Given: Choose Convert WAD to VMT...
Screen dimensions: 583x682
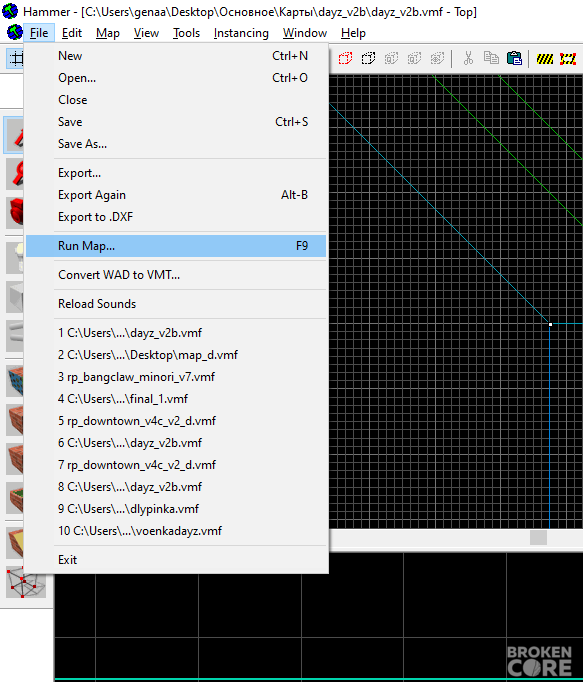Looking at the screenshot, I should 176,275.
